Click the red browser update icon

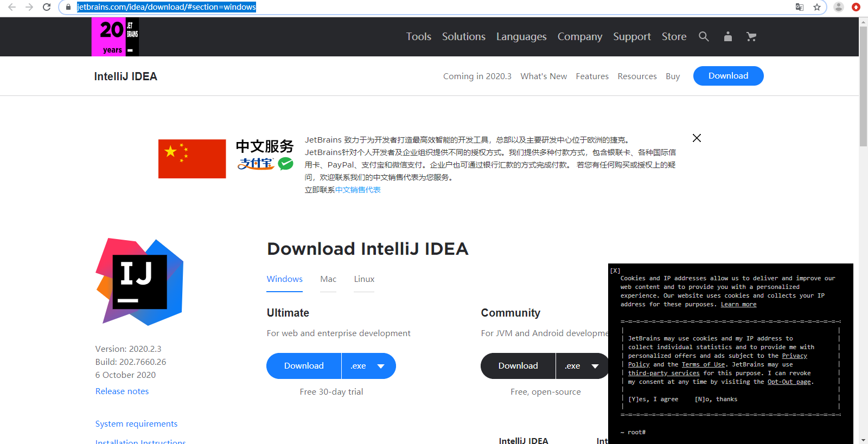pyautogui.click(x=856, y=7)
